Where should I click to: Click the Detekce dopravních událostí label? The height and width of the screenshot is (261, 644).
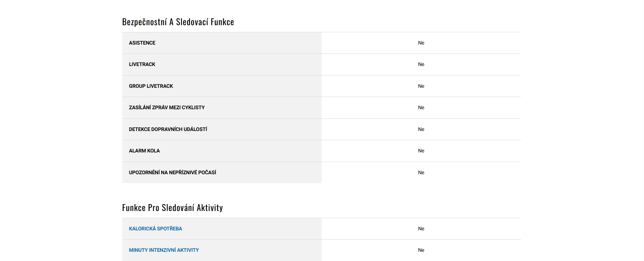point(168,129)
